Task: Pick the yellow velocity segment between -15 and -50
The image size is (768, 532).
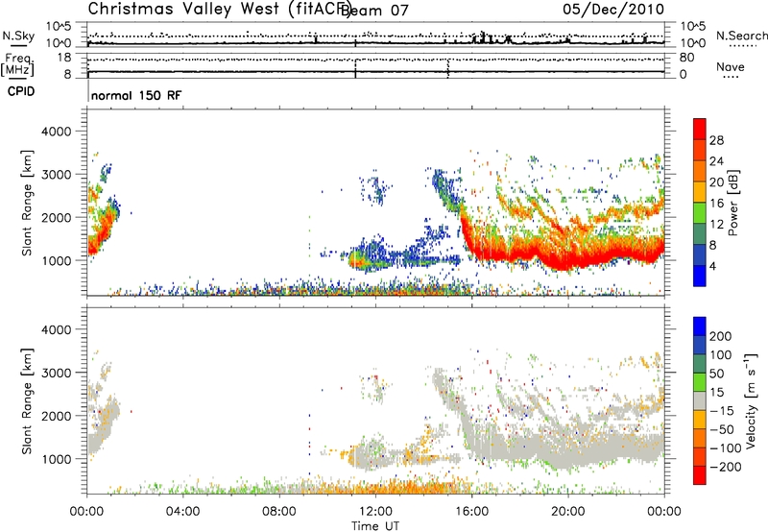Action: (700, 420)
